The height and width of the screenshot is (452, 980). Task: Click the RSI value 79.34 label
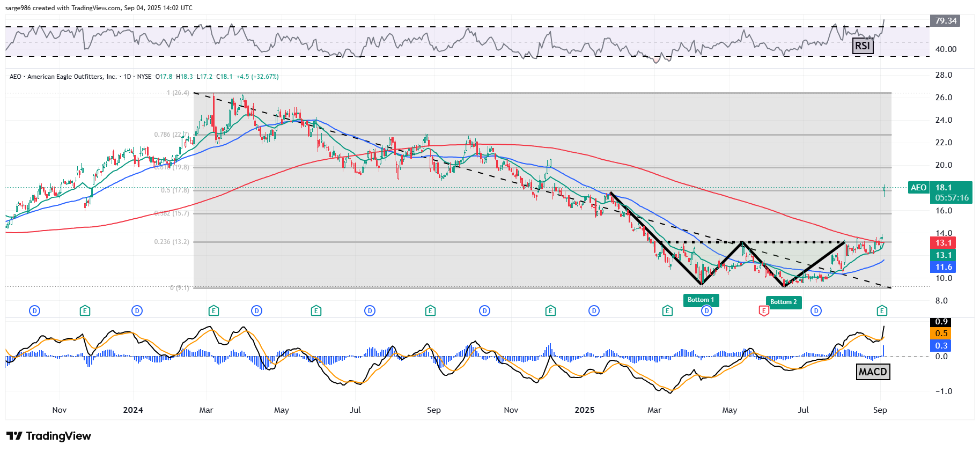(946, 21)
